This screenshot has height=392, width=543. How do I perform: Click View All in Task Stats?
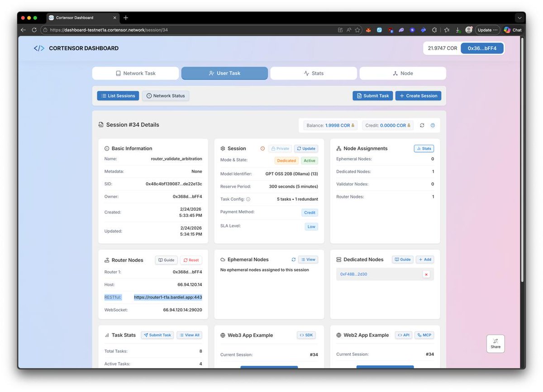tap(189, 335)
